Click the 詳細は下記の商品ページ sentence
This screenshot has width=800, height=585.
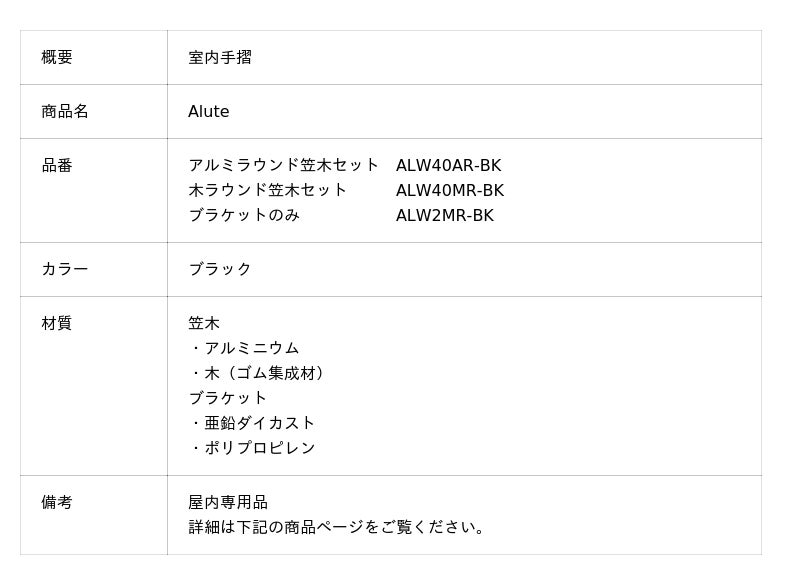tap(338, 527)
